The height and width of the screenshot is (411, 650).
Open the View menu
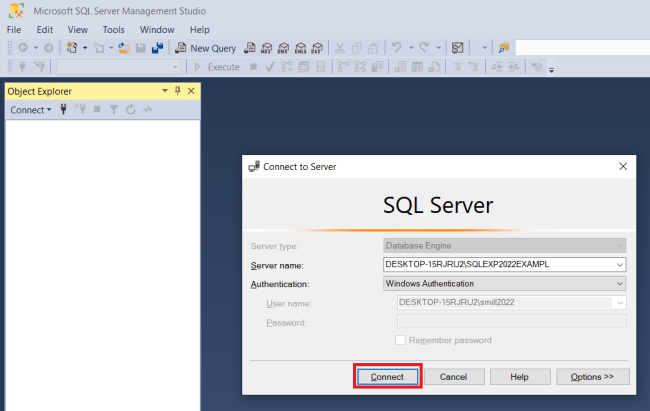pos(78,30)
